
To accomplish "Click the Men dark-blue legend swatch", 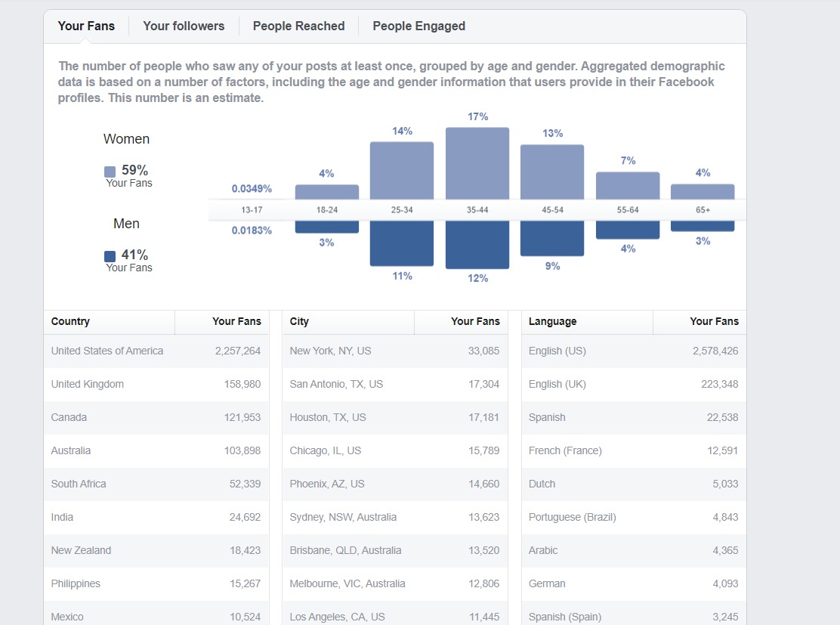I will [110, 256].
